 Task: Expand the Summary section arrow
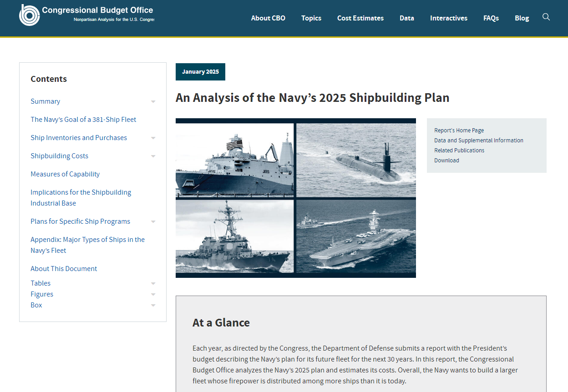[153, 101]
